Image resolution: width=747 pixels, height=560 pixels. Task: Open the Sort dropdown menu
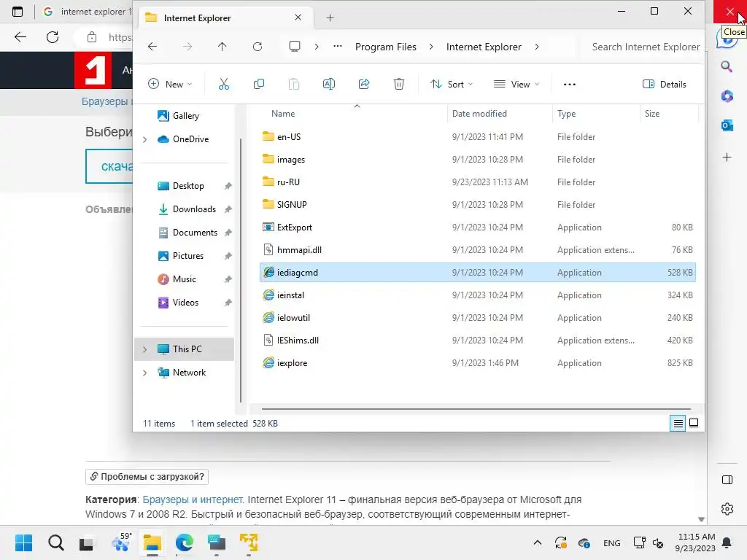(451, 85)
